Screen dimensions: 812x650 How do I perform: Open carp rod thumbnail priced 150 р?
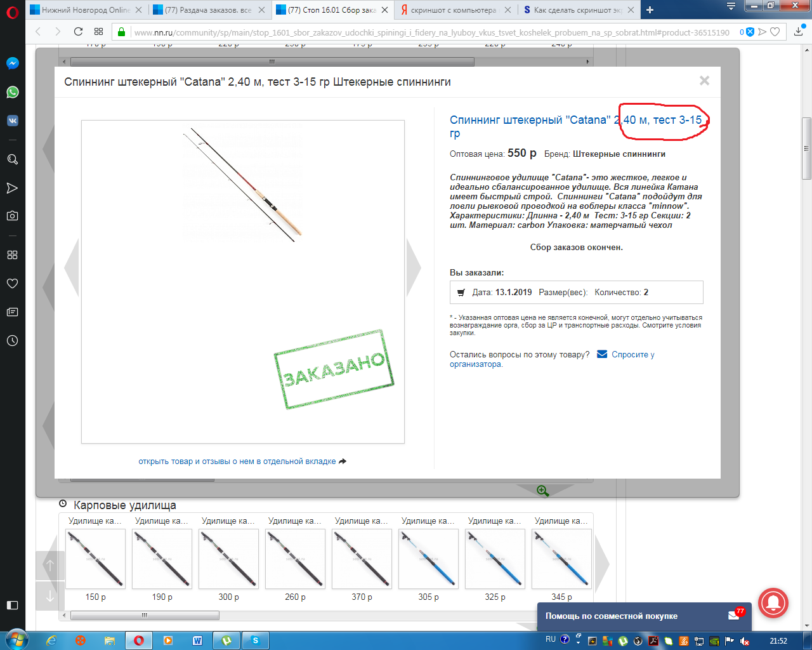tap(96, 559)
